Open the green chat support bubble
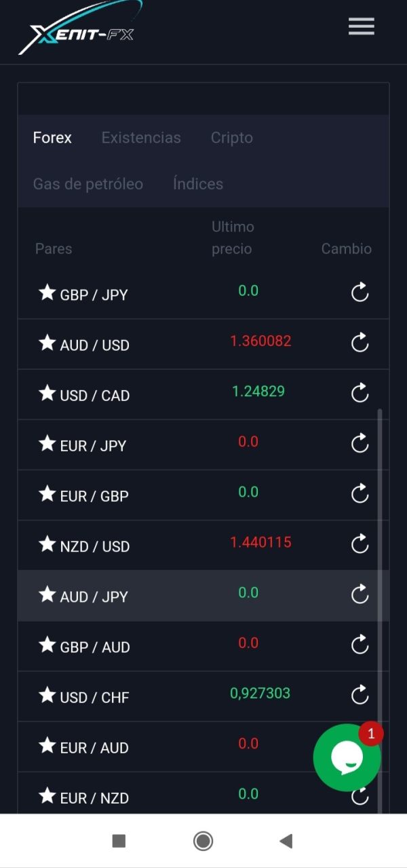 (x=347, y=757)
